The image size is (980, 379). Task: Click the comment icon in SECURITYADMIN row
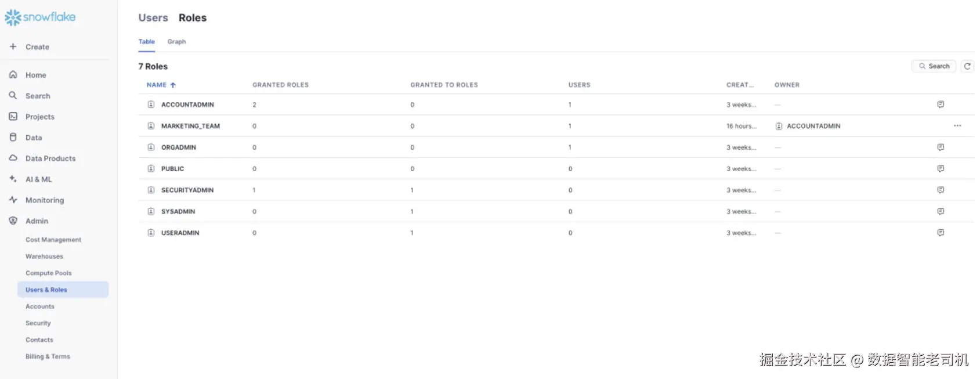(941, 190)
